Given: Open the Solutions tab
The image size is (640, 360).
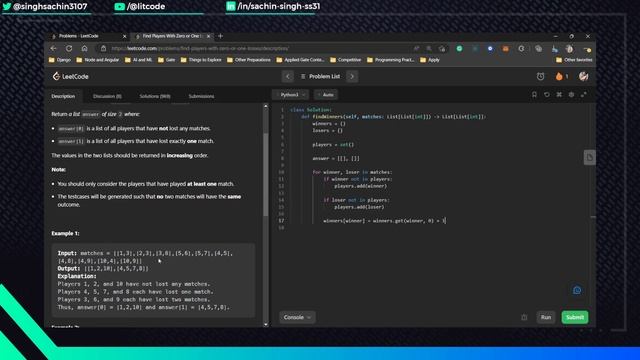Looking at the screenshot, I should pyautogui.click(x=155, y=96).
